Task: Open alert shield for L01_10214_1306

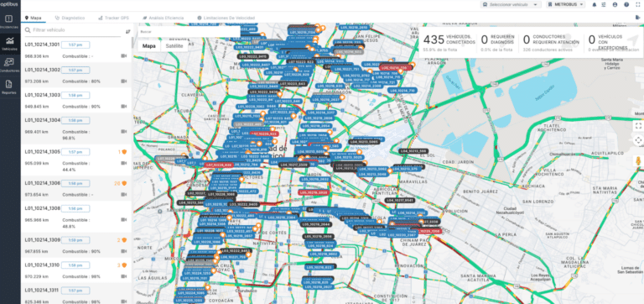Action: (x=124, y=183)
